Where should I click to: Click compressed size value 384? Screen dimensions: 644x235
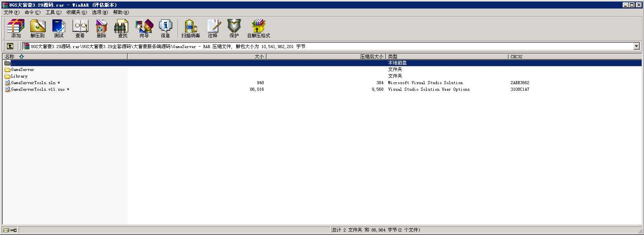coord(380,83)
